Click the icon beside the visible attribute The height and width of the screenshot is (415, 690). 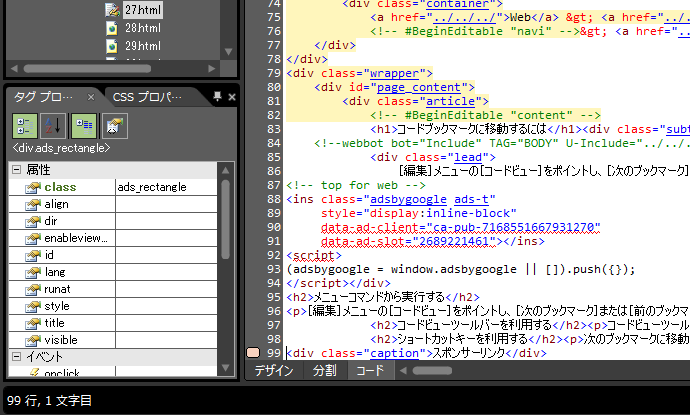(33, 340)
